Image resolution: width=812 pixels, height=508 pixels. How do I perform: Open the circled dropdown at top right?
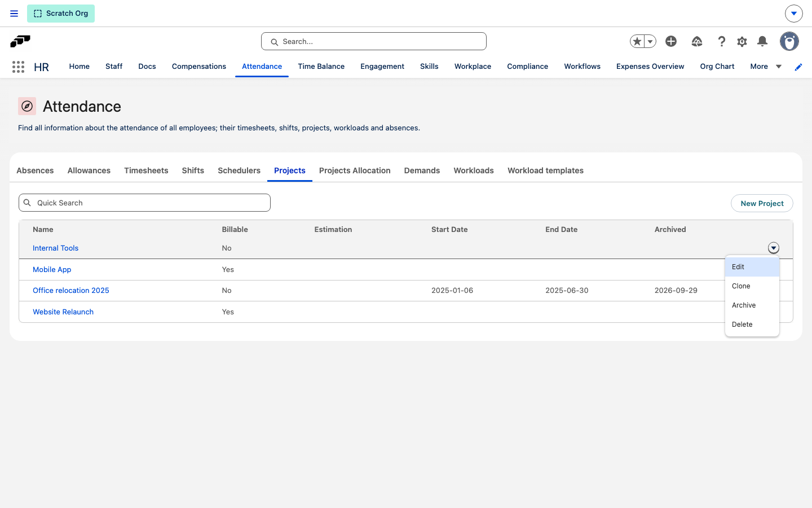click(794, 14)
